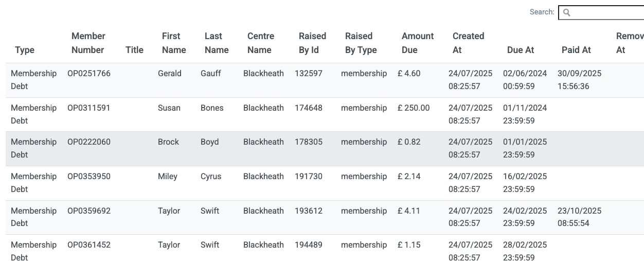Sort by Paid At column header
The height and width of the screenshot is (261, 644).
click(576, 50)
